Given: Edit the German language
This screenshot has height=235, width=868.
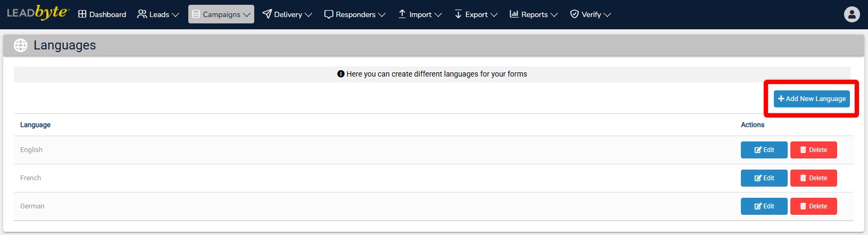Looking at the screenshot, I should point(764,206).
